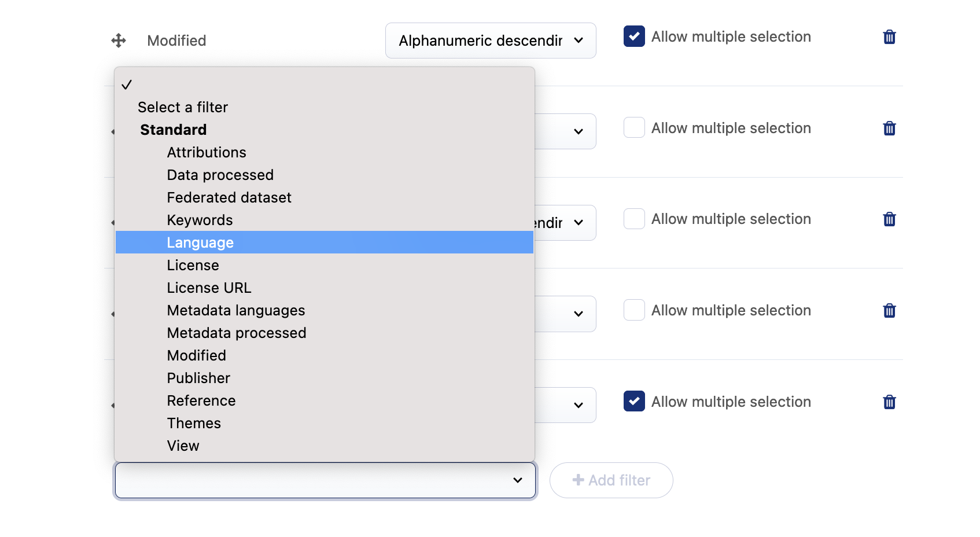Delete the Modified filter row
Image resolution: width=980 pixels, height=537 pixels.
coord(889,37)
